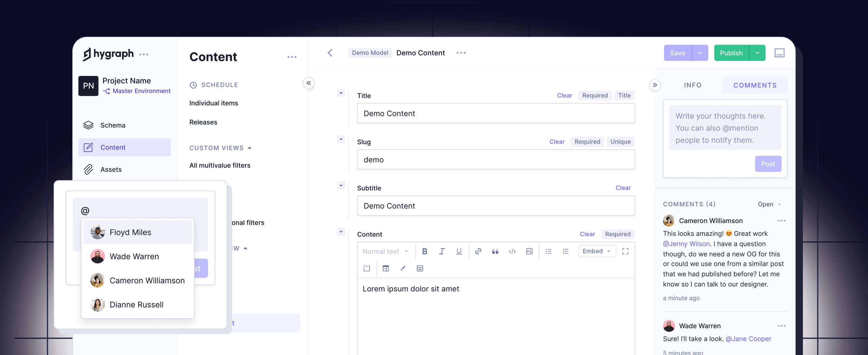
Task: Click into the Slug input field
Action: (x=495, y=160)
